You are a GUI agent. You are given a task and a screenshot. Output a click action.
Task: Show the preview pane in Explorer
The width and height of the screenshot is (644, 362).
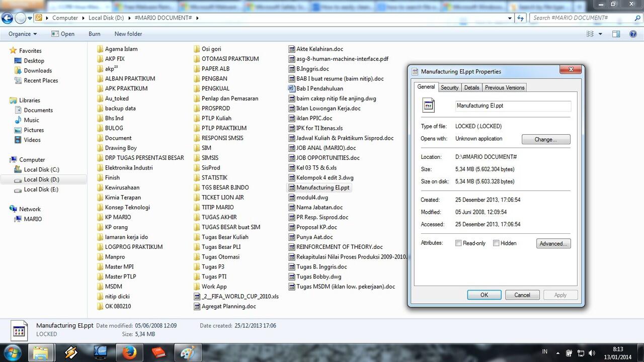click(x=616, y=34)
